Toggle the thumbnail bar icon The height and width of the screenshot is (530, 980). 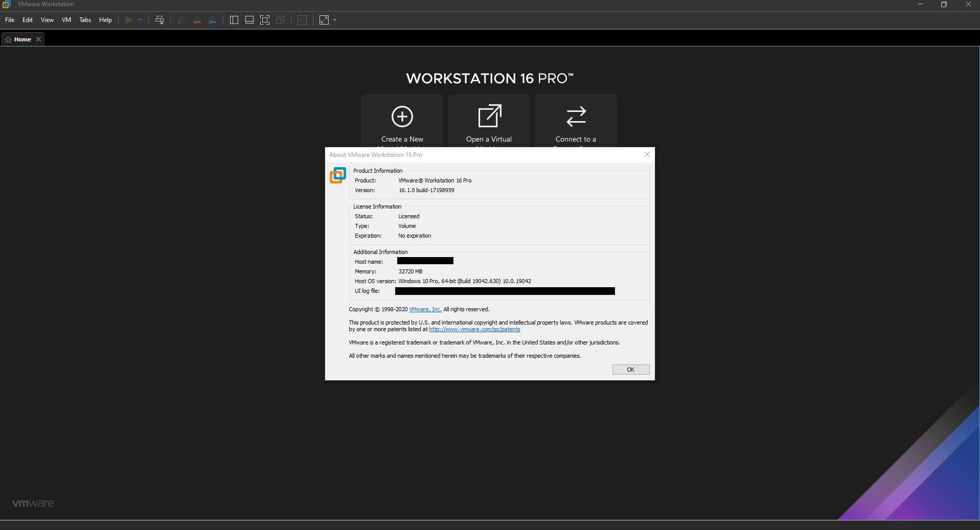(x=249, y=20)
